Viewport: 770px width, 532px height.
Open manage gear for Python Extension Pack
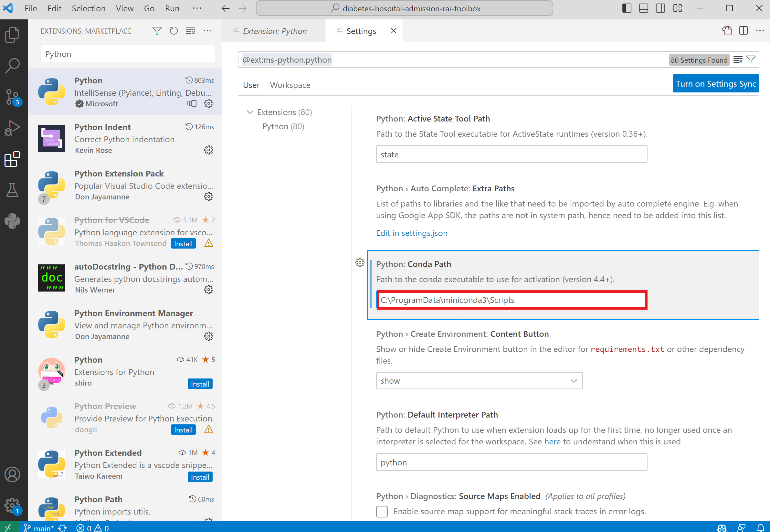pyautogui.click(x=209, y=197)
